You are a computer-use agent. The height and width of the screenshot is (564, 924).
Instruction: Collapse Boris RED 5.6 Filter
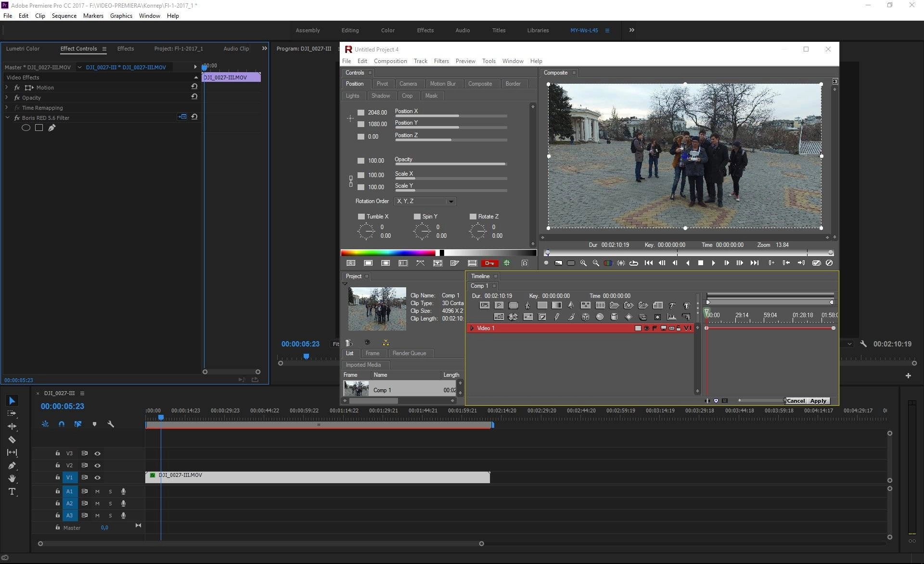(x=7, y=118)
